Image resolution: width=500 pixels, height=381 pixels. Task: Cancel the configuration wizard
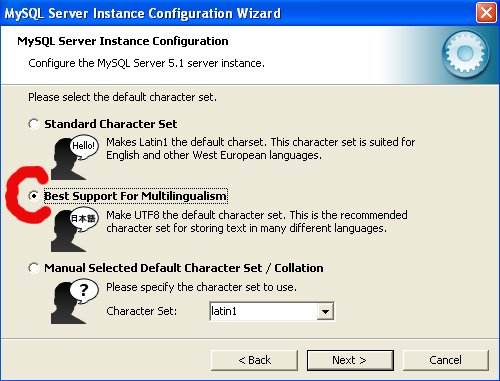(x=446, y=360)
